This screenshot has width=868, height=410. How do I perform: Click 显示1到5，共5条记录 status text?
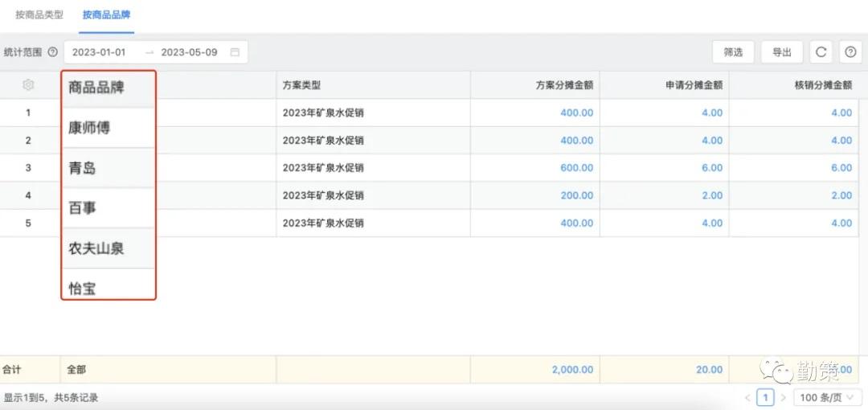(51, 398)
